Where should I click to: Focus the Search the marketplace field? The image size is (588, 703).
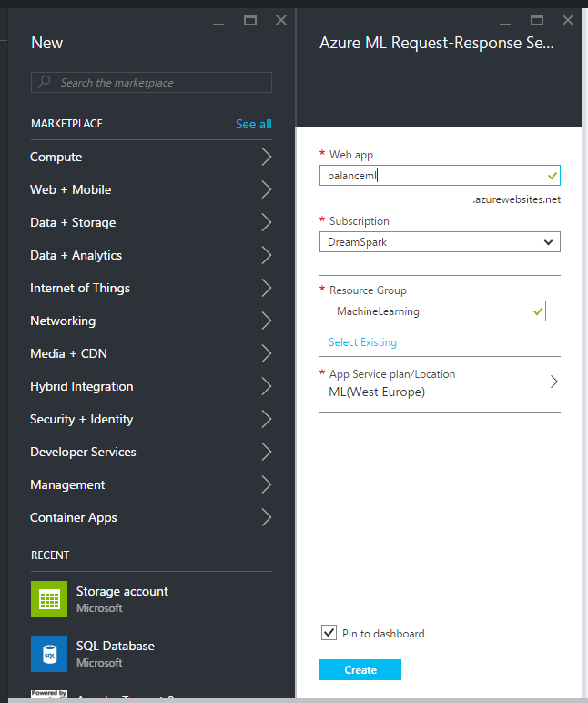click(x=151, y=83)
